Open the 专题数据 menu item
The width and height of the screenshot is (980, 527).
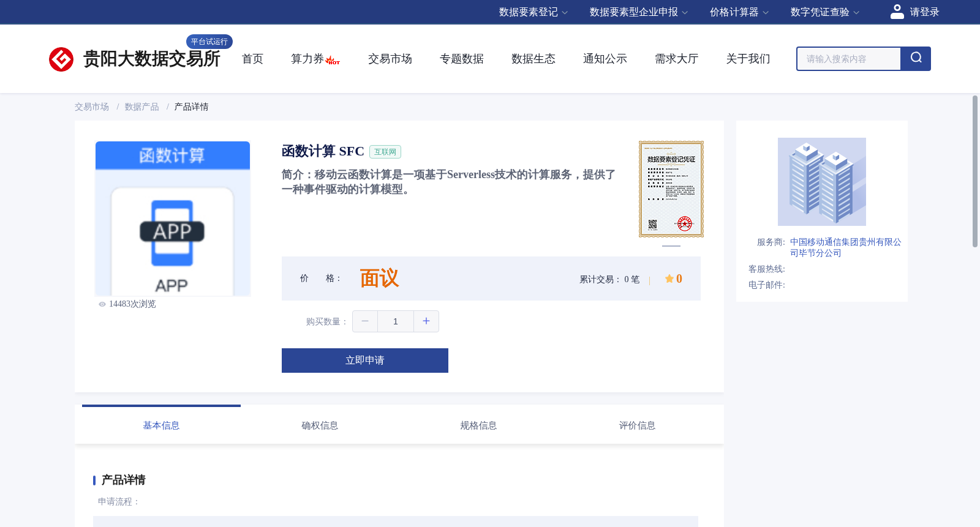click(462, 59)
